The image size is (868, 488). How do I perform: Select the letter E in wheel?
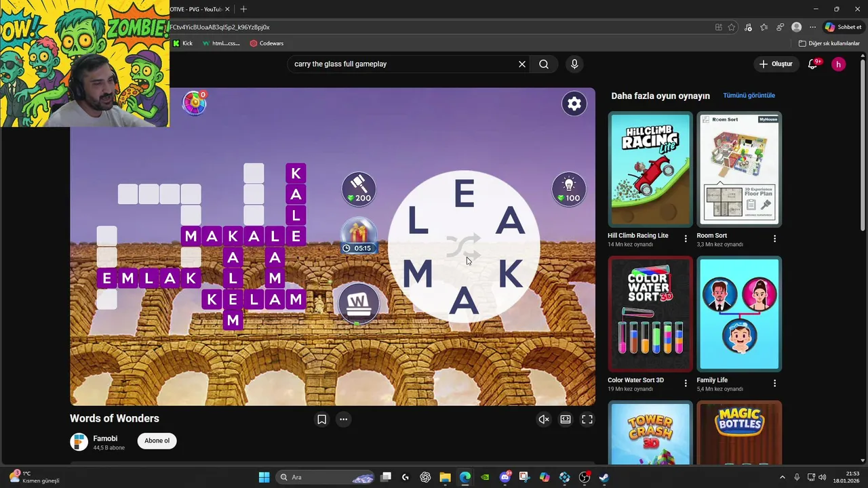[x=464, y=195]
